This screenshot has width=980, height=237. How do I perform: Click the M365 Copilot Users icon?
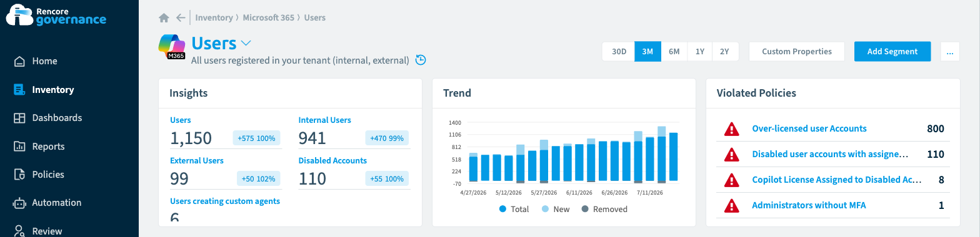tap(172, 47)
